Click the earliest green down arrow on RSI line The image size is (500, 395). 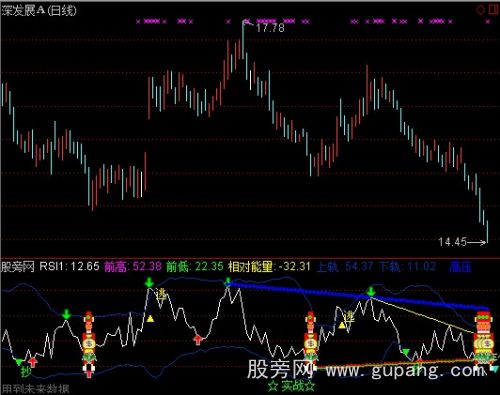click(67, 314)
